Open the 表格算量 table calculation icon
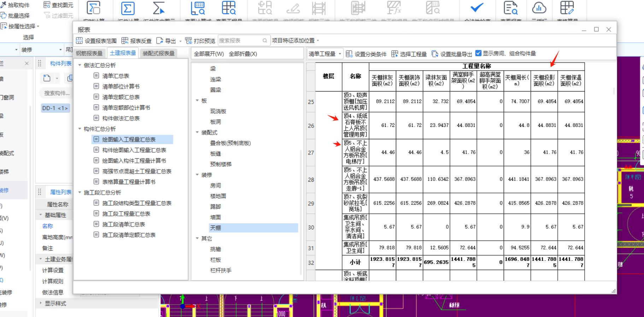This screenshot has width=644, height=317. [x=567, y=8]
